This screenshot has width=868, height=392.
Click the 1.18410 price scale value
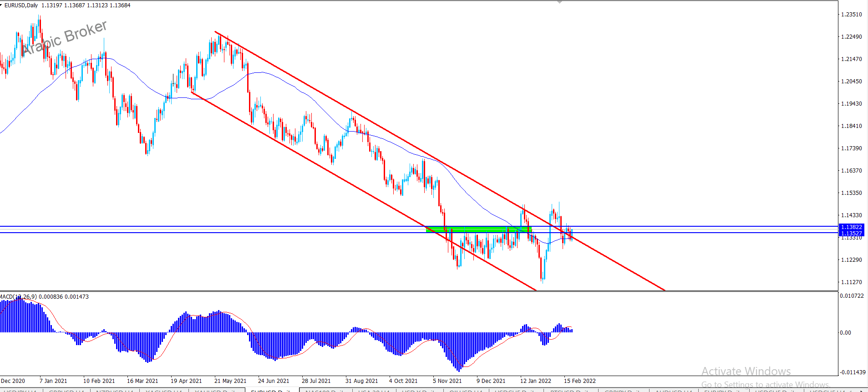pos(851,126)
